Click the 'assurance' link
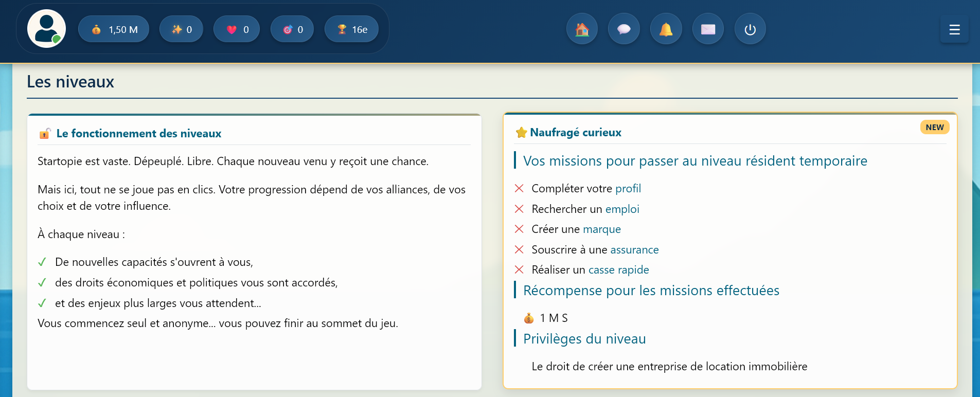980x397 pixels. pyautogui.click(x=634, y=250)
